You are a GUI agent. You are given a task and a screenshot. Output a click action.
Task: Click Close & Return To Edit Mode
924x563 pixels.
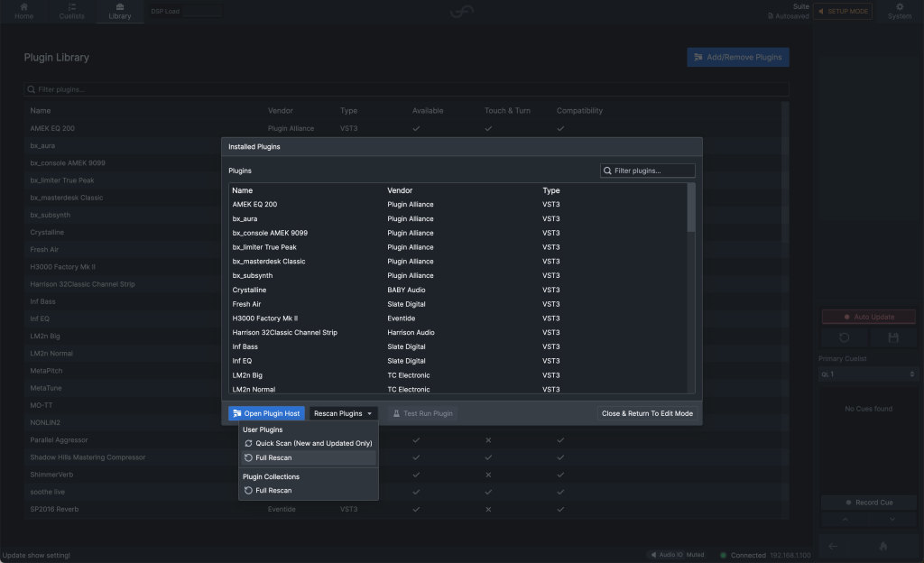coord(647,413)
